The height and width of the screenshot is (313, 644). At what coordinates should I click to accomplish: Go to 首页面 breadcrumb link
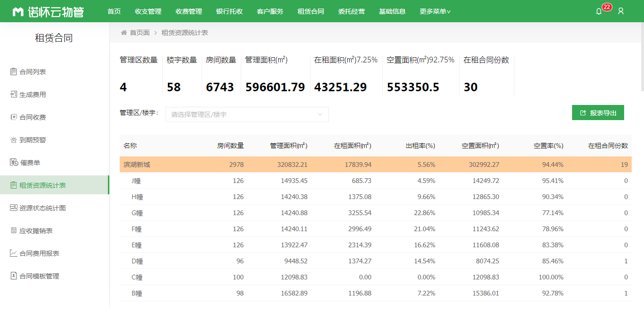tap(140, 33)
